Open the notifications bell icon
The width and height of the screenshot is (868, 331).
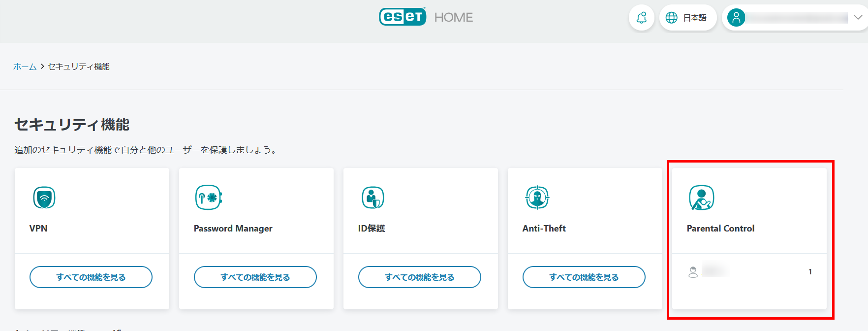pos(642,18)
